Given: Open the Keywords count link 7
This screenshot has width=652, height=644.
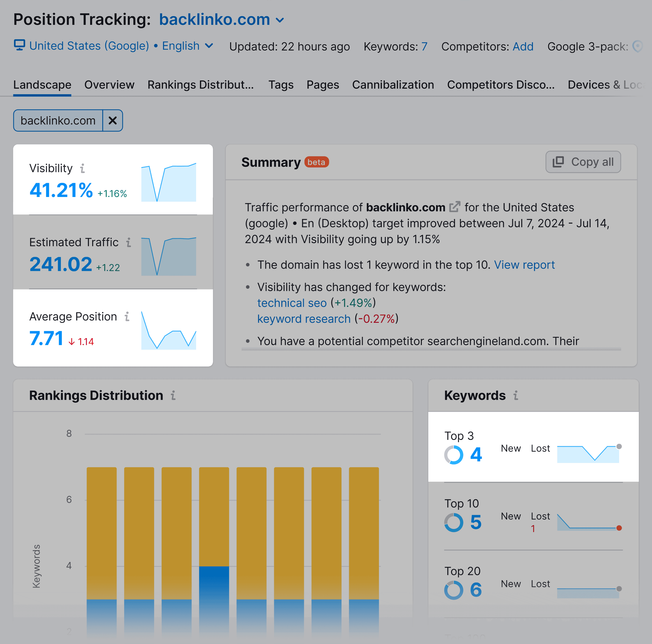Looking at the screenshot, I should click(x=424, y=46).
